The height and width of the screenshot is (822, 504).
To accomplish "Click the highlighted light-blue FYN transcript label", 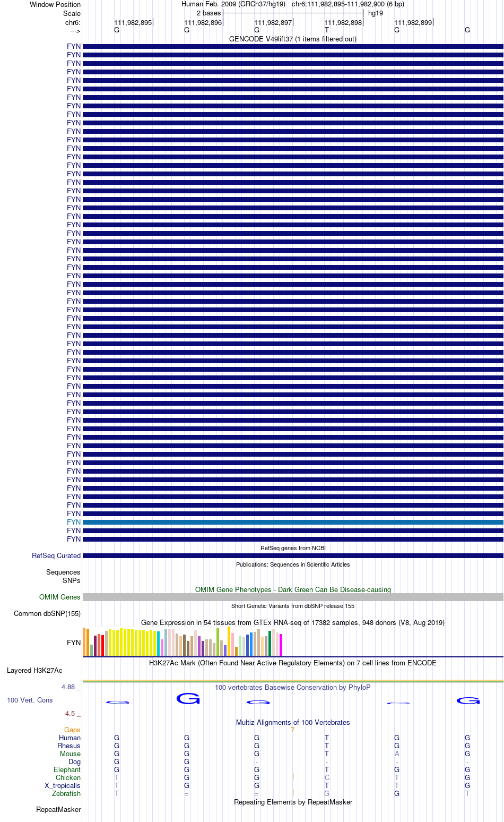I will [74, 522].
